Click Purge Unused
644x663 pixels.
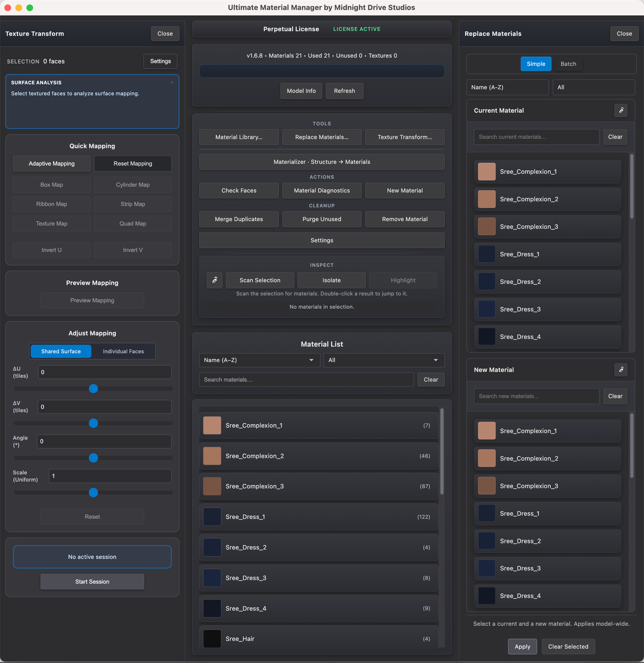coord(322,219)
